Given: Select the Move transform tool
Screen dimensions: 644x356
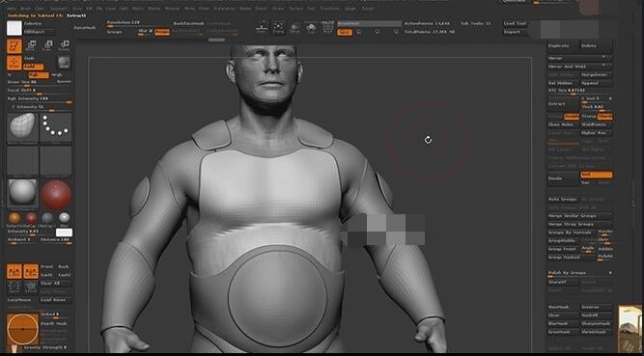Looking at the screenshot, I should pyautogui.click(x=31, y=45).
